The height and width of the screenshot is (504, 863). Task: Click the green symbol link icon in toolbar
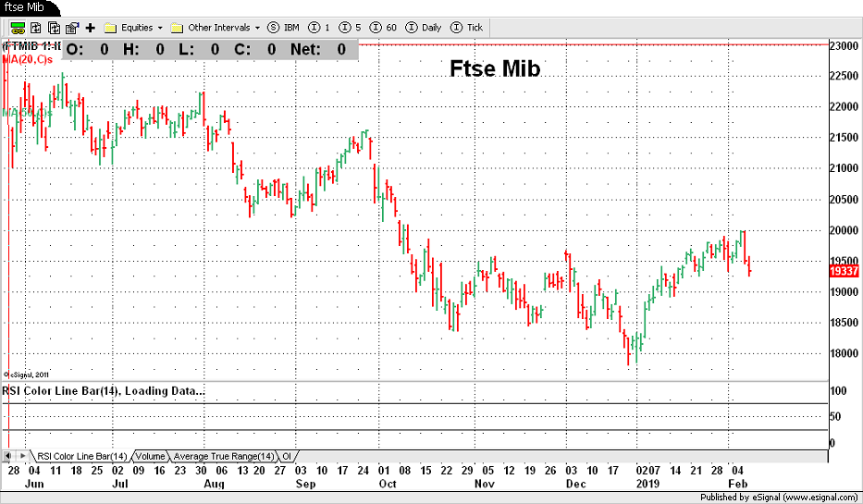(18, 28)
